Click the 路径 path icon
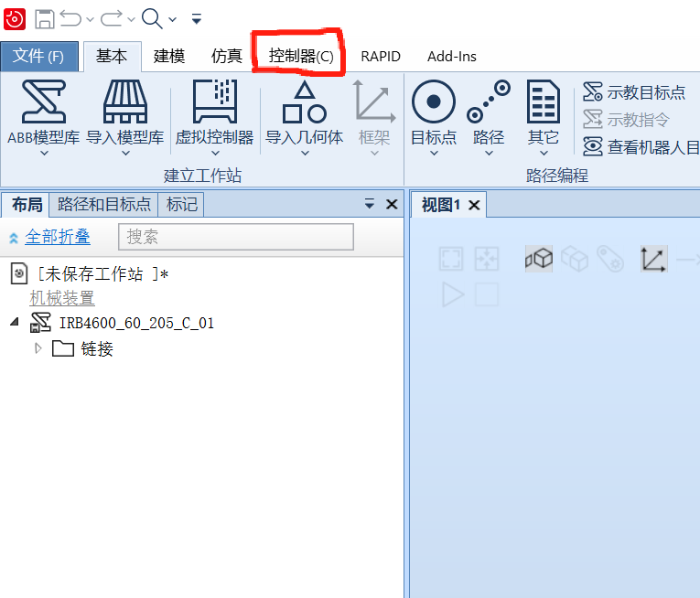The height and width of the screenshot is (598, 700). [489, 101]
